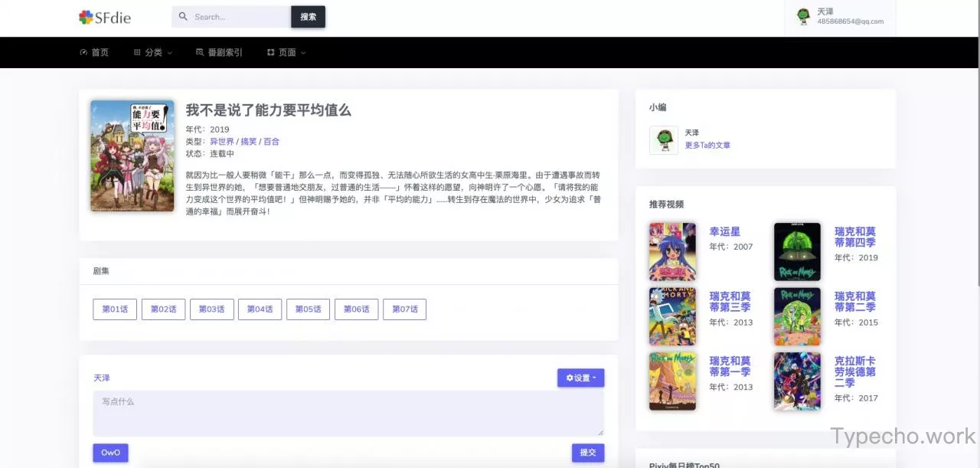Viewport: 980px width, 468px height.
Task: Open 番剧索引 from the navigation bar
Action: [225, 52]
